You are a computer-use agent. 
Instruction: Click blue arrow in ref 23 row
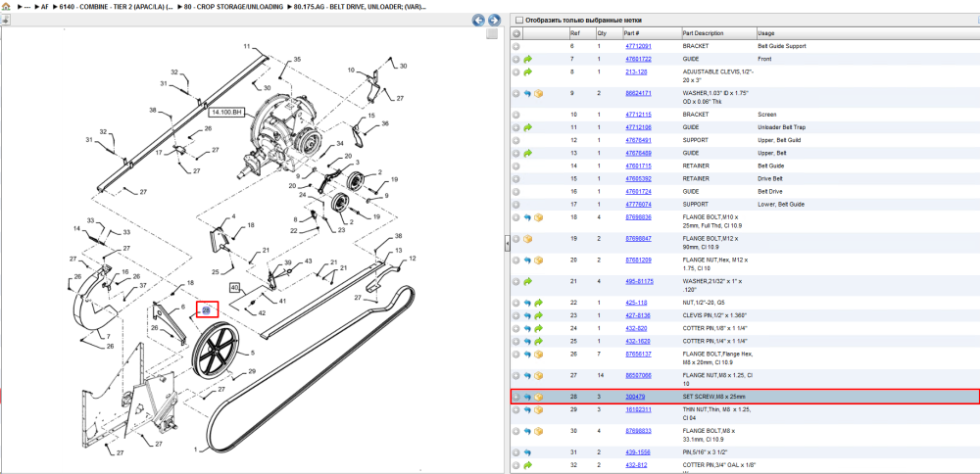pos(527,316)
